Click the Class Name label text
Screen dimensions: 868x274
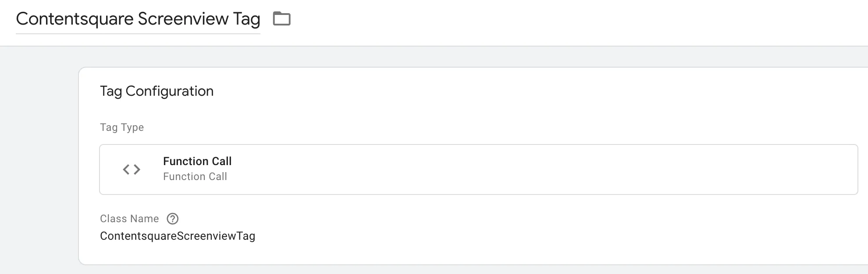tap(129, 219)
